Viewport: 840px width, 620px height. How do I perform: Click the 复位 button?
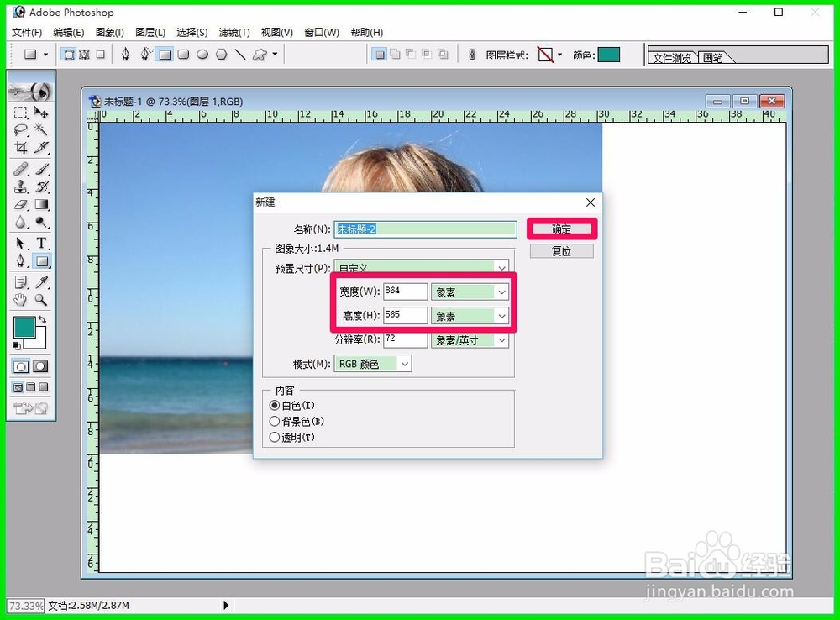pos(561,250)
